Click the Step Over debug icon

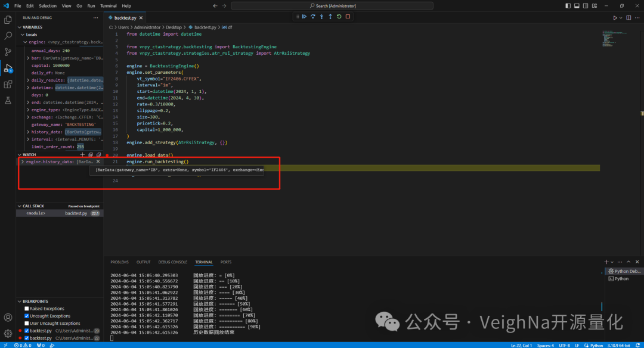click(313, 17)
